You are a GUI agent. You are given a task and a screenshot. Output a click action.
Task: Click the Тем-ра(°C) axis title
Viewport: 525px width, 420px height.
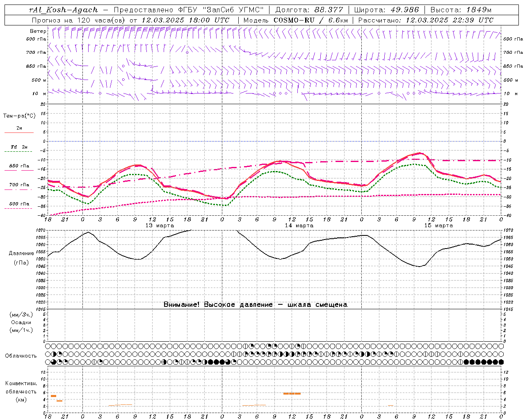click(19, 116)
